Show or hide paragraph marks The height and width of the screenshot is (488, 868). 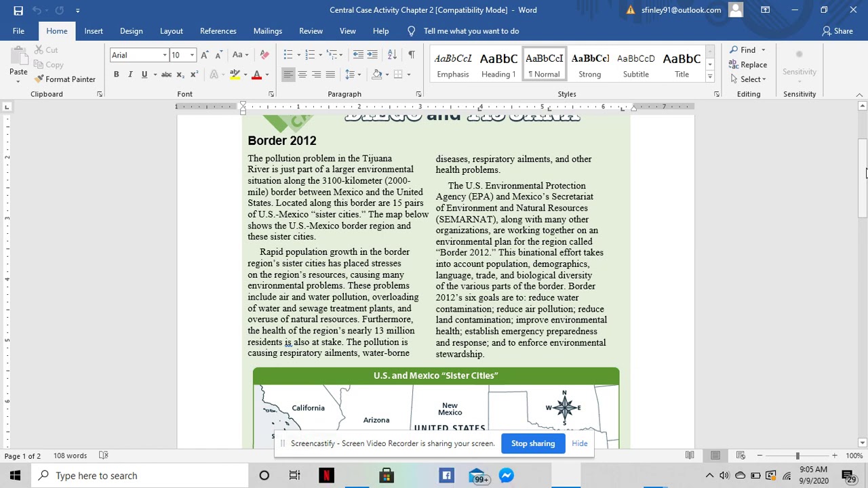coord(412,55)
